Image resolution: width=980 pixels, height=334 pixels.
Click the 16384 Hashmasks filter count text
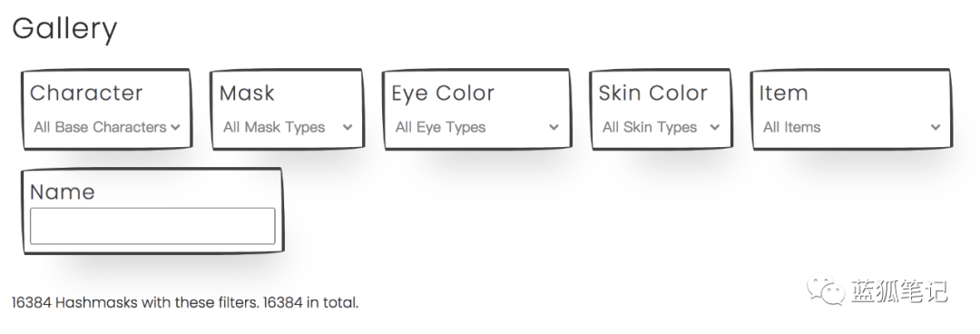(185, 303)
